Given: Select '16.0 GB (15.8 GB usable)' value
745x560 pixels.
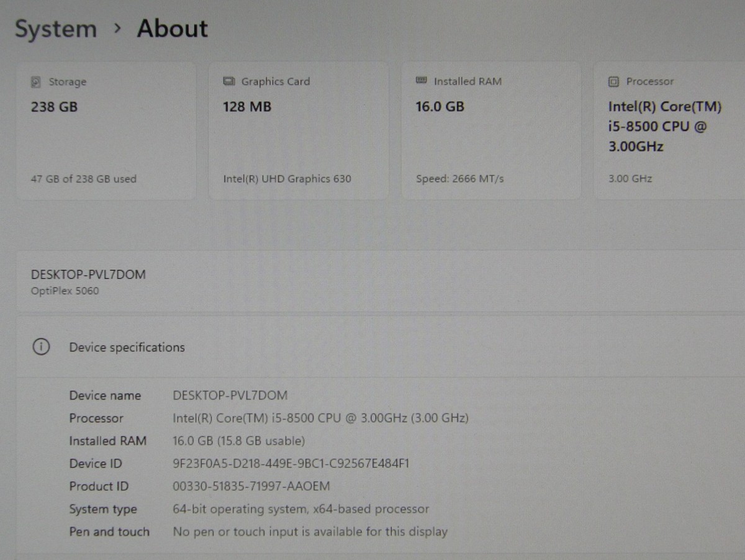Looking at the screenshot, I should [x=239, y=441].
